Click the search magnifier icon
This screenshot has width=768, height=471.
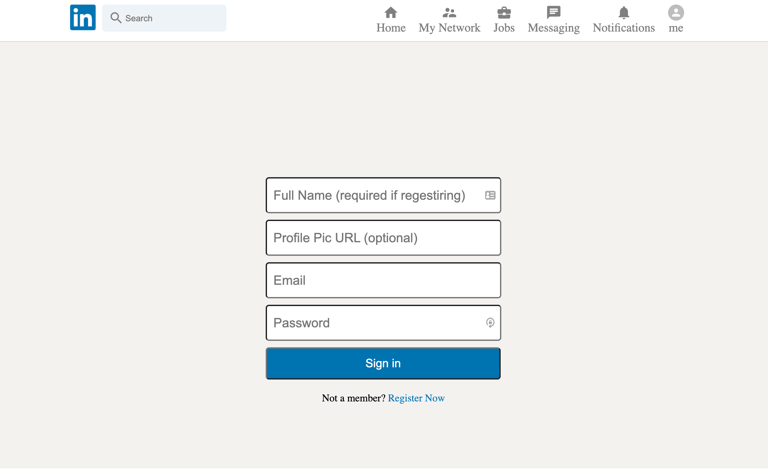coord(116,18)
